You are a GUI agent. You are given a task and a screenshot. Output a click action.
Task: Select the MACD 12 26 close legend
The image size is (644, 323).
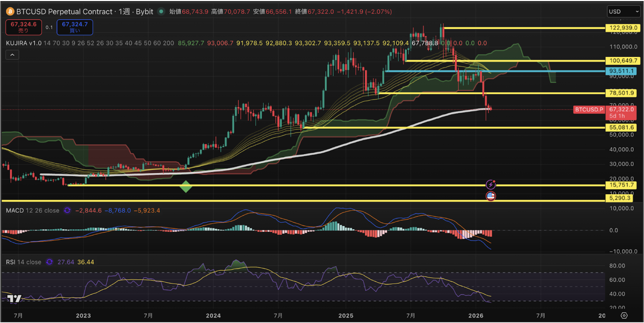pos(32,211)
